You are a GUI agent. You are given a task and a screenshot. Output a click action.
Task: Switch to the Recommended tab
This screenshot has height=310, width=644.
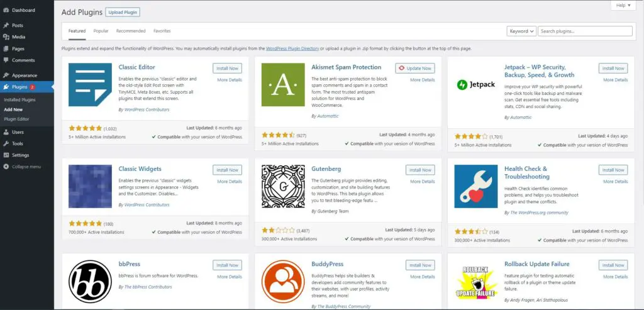(x=131, y=31)
